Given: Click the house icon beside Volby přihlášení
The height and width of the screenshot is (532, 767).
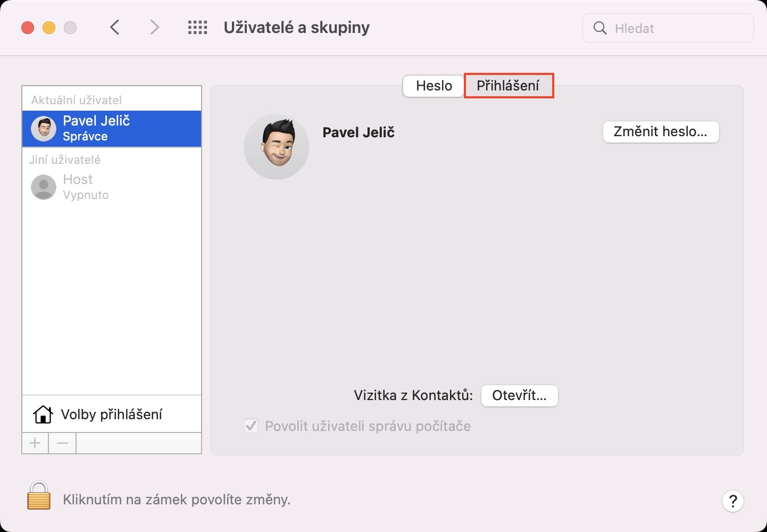Looking at the screenshot, I should [x=43, y=414].
